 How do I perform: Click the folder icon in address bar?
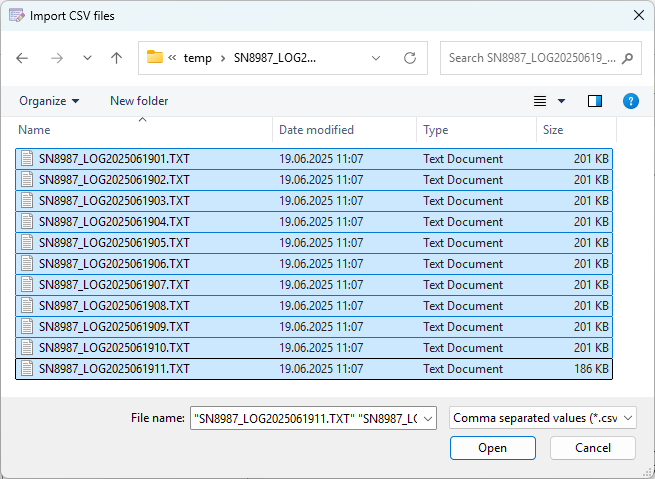[155, 57]
